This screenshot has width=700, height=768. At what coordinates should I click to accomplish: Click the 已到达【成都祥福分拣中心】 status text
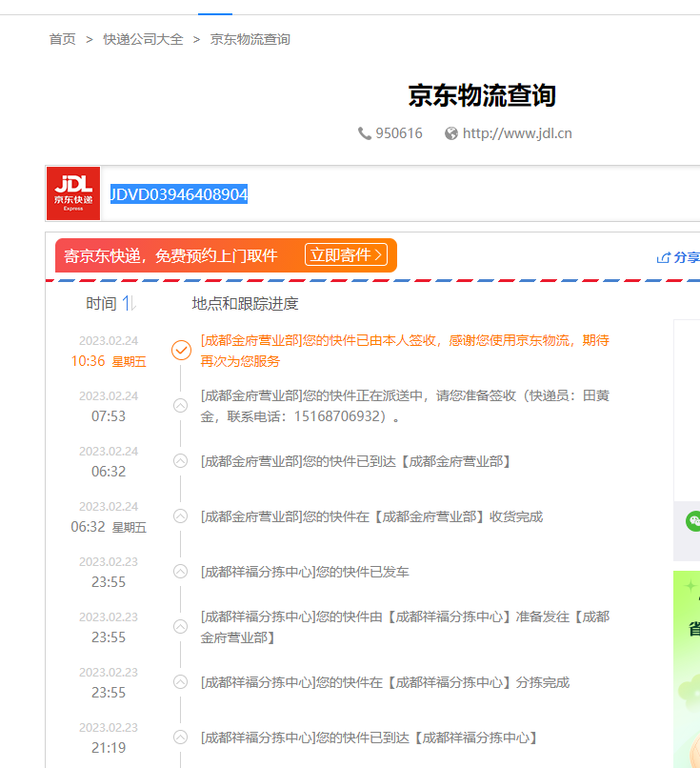point(370,738)
